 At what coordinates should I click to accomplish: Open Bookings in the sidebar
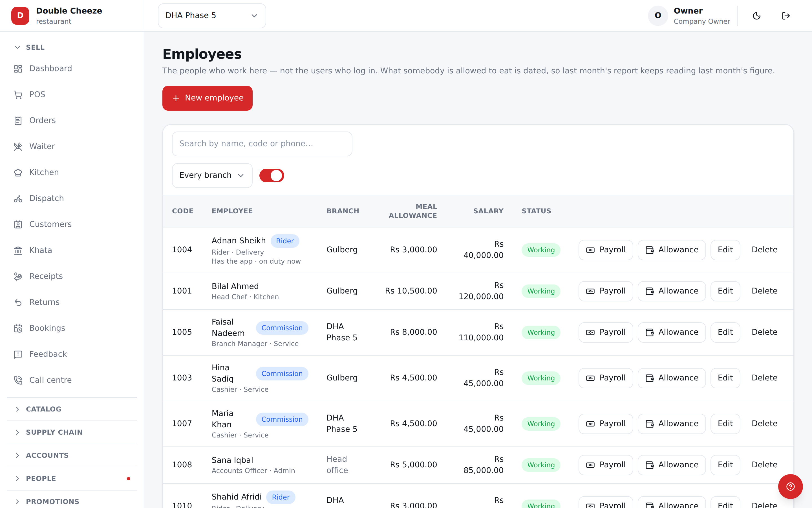[72, 328]
